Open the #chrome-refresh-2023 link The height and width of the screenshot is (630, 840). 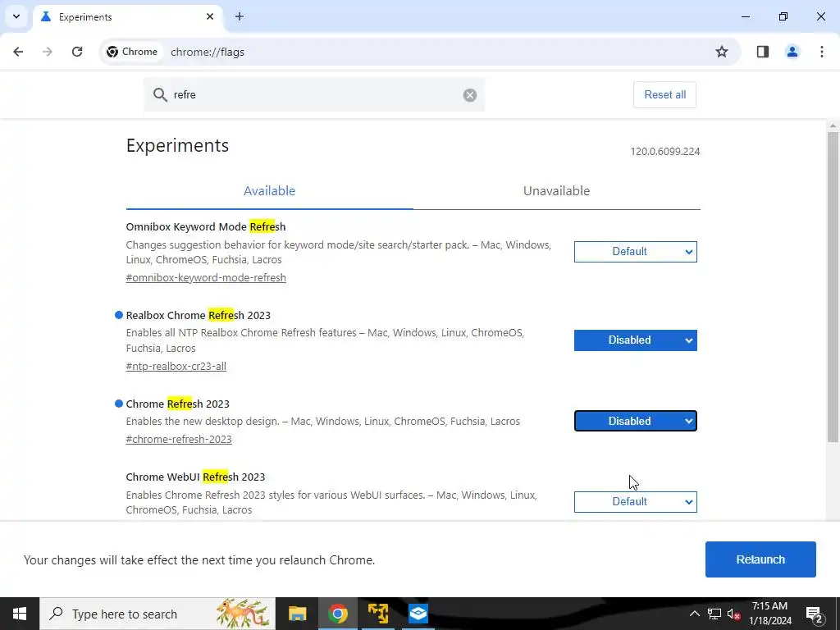178,440
